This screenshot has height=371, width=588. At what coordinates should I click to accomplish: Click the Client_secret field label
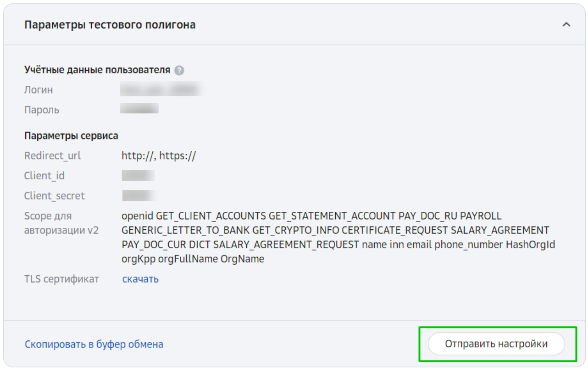pyautogui.click(x=55, y=196)
